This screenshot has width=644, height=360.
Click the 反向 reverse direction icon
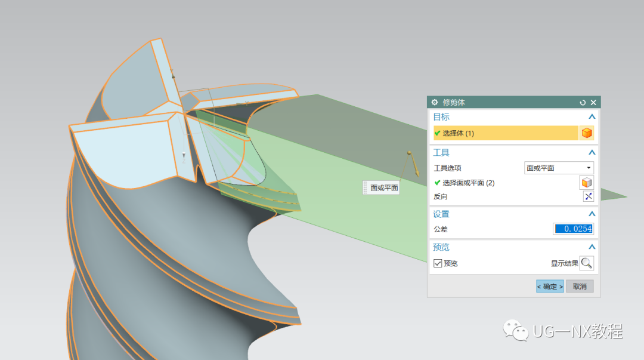[x=588, y=196]
